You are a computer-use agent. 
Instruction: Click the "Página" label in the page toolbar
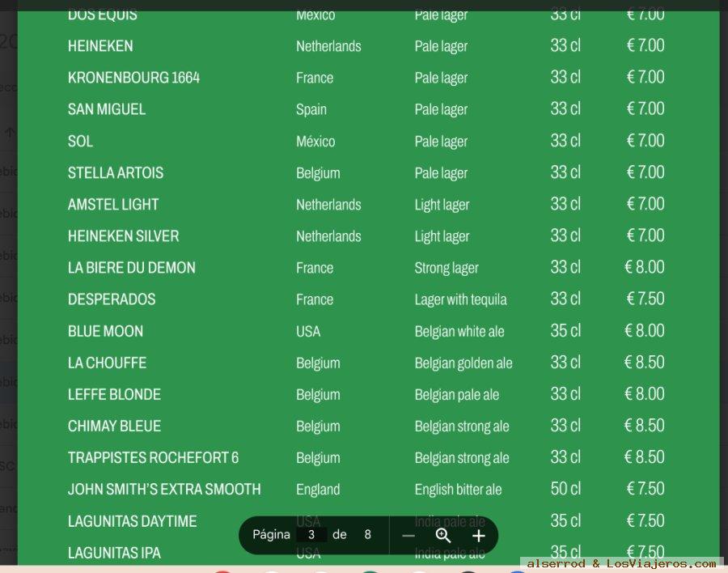271,535
